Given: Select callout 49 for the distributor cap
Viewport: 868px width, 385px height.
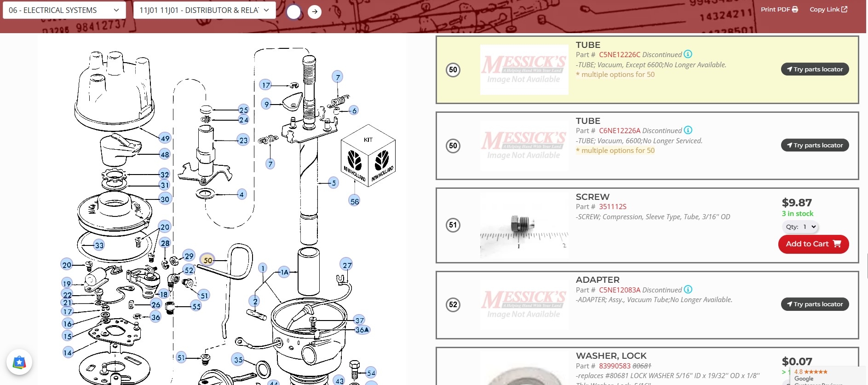Looking at the screenshot, I should click(x=165, y=138).
